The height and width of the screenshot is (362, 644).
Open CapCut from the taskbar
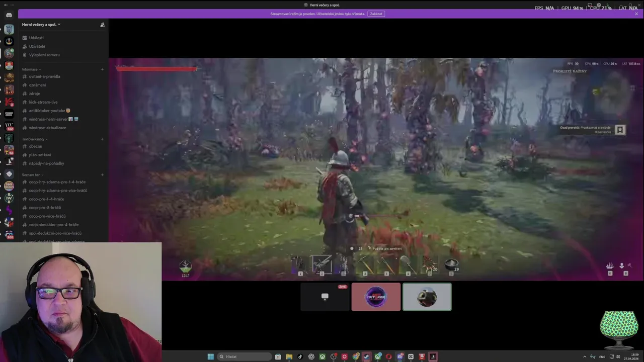point(411,356)
